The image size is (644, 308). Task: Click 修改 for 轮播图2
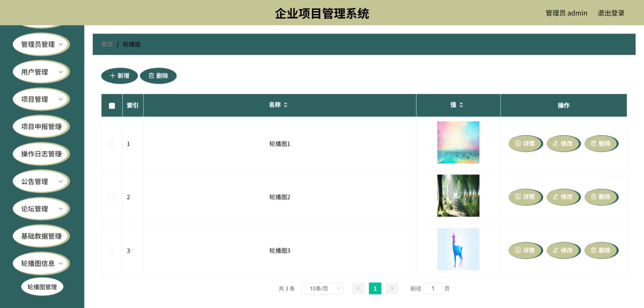563,197
